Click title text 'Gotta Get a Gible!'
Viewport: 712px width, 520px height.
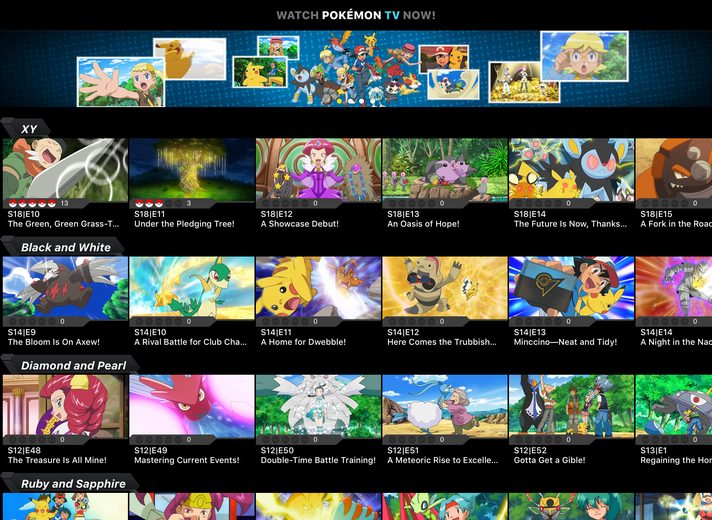(549, 460)
